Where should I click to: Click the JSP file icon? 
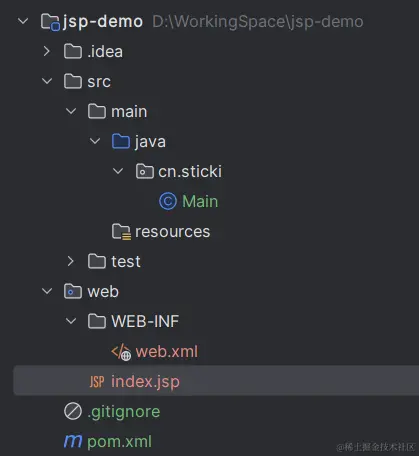click(x=97, y=382)
